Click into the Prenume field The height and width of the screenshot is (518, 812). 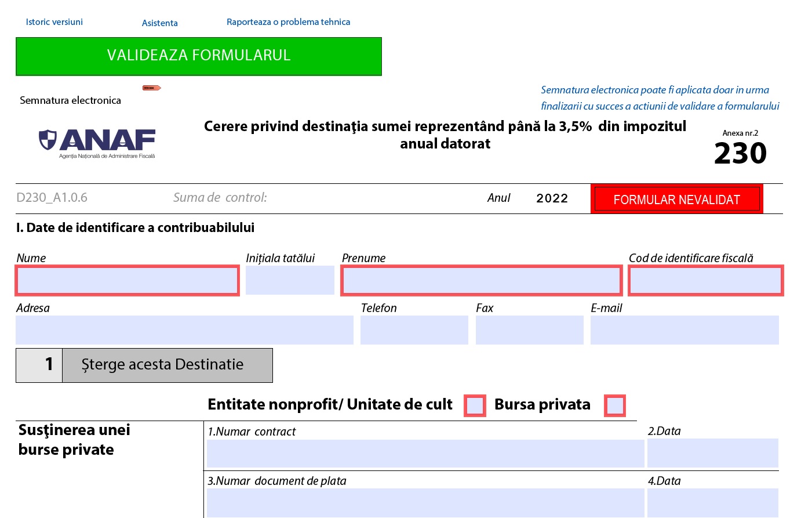point(481,281)
